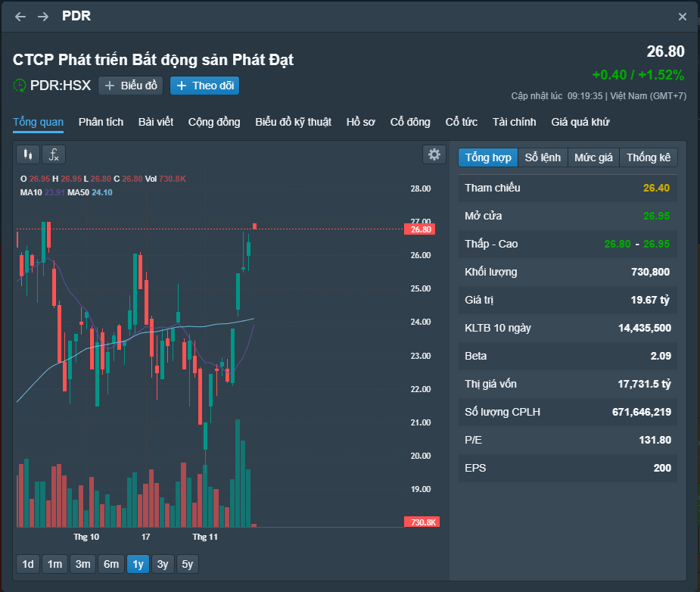Set chart range to 1y

click(138, 564)
